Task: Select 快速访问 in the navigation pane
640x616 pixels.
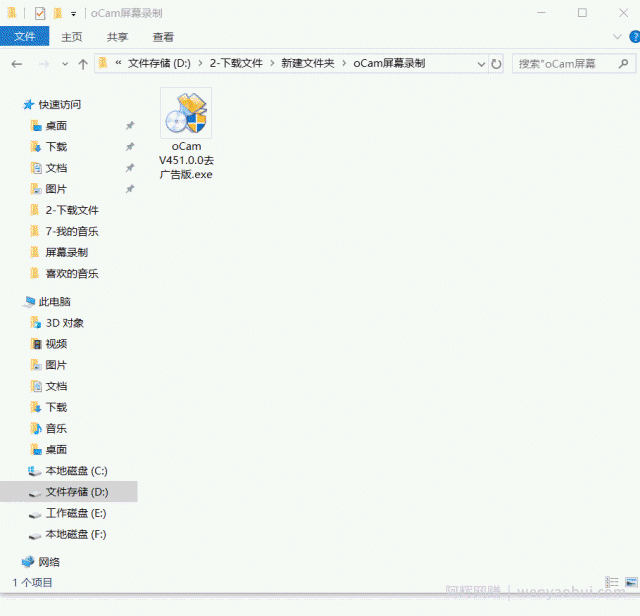Action: (60, 105)
